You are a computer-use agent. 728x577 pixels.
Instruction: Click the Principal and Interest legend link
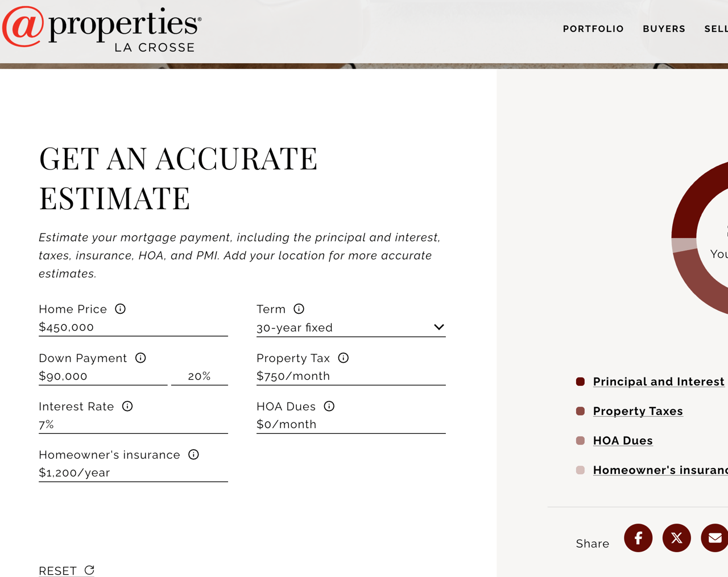[x=658, y=381]
